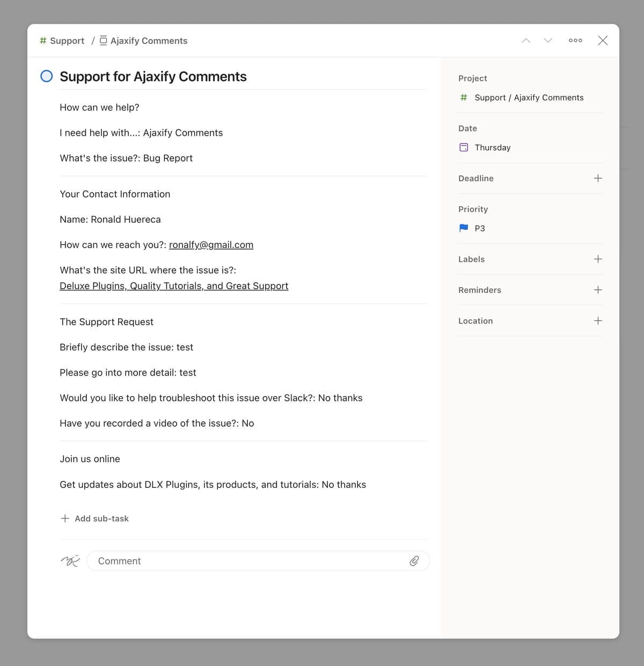Image resolution: width=644 pixels, height=666 pixels.
Task: Open the Support / Ajaxify Comments project selector
Action: coord(529,98)
